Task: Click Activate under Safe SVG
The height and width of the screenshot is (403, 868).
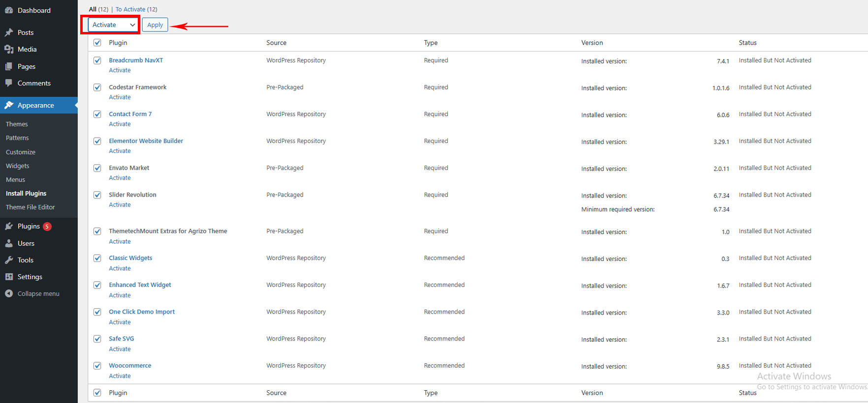Action: (x=120, y=349)
